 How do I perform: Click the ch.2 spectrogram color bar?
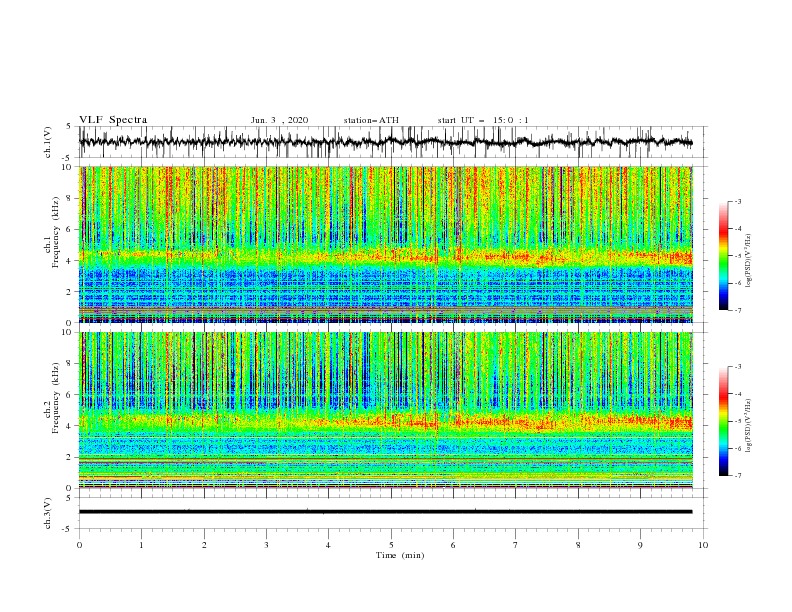[x=723, y=421]
